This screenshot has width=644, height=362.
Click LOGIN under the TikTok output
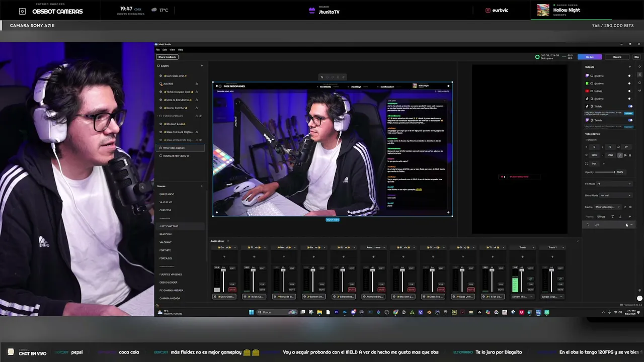coord(628,113)
